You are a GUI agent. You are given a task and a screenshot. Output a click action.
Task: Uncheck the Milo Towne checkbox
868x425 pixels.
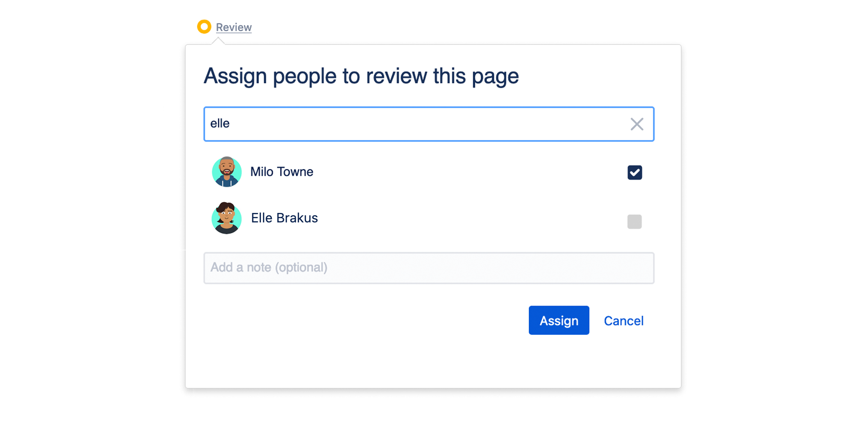(634, 172)
